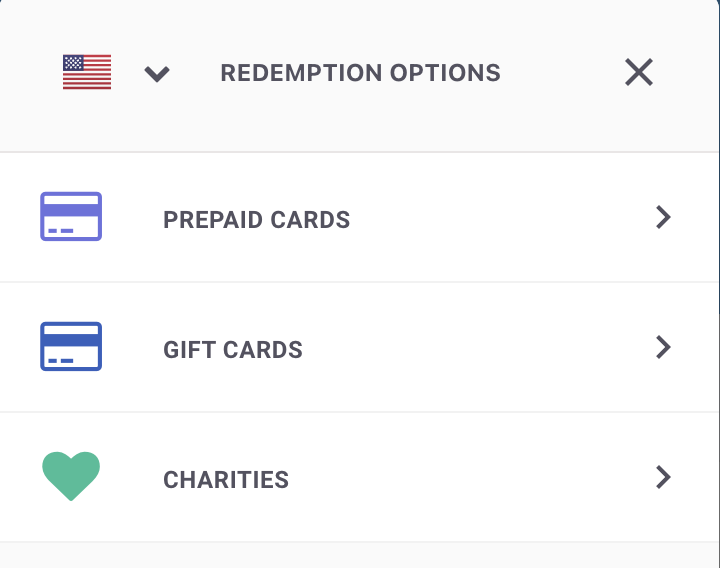Click the blue Gift Cards card icon
This screenshot has width=720, height=568.
tap(71, 346)
